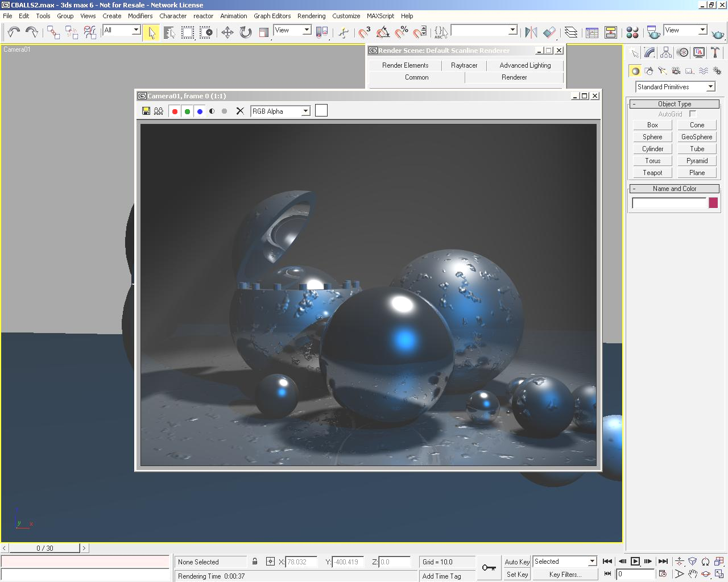Enable the AutoGrid checkbox
728x582 pixels.
point(693,114)
